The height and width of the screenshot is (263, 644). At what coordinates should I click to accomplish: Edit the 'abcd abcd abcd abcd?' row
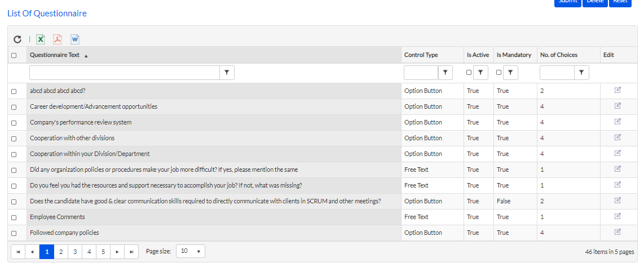617,90
